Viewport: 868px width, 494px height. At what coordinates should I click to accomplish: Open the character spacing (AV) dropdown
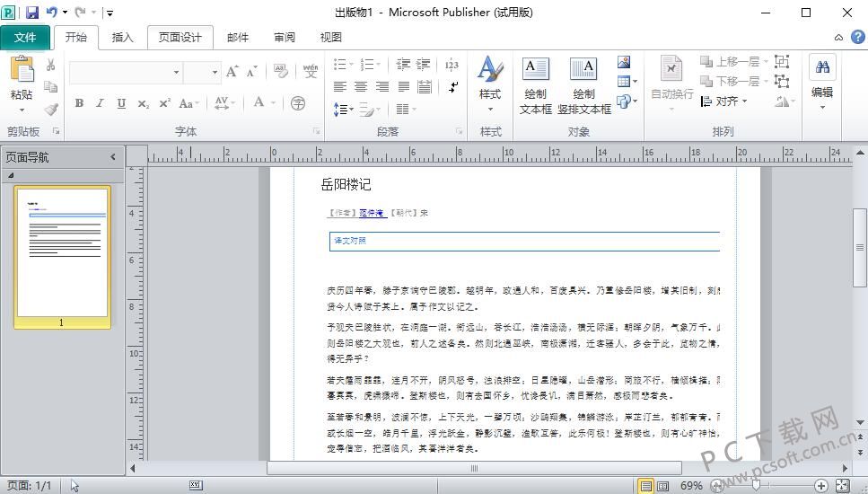(x=224, y=103)
